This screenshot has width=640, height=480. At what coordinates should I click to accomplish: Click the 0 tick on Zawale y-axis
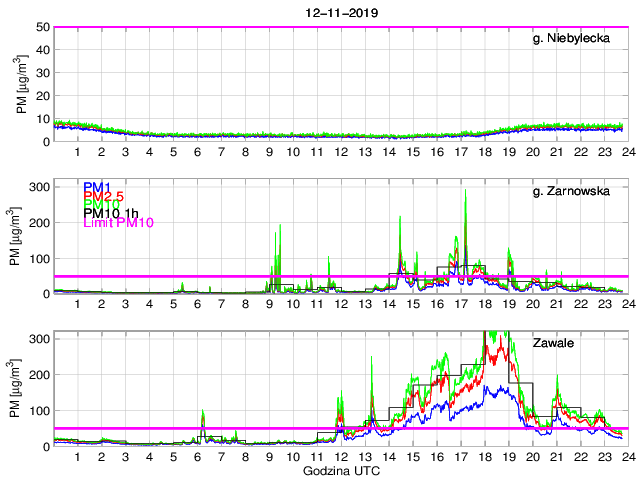(x=46, y=446)
